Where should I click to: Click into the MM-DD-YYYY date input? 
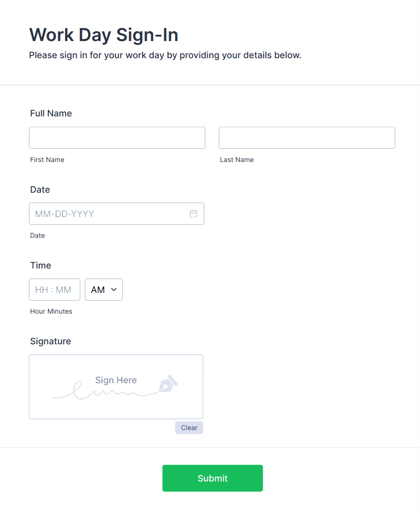coord(108,214)
